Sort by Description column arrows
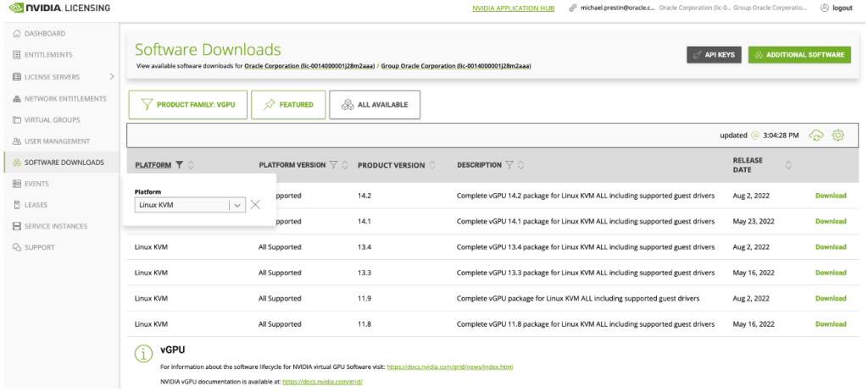 [521, 165]
